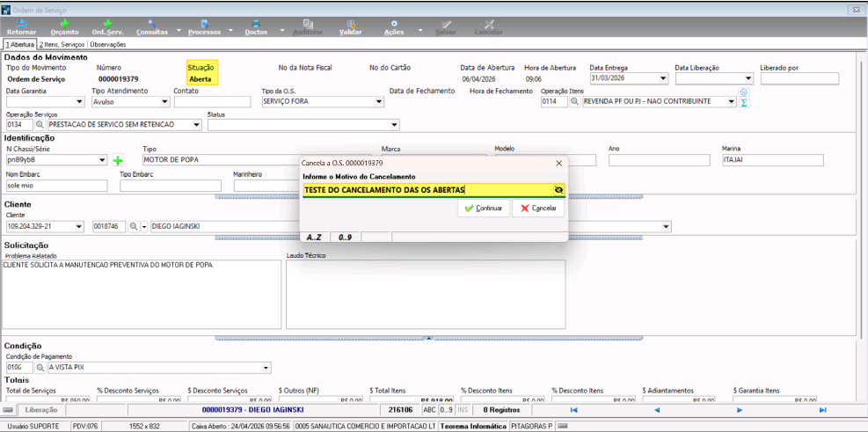
Task: Go to next record navigation arrow
Action: click(739, 410)
